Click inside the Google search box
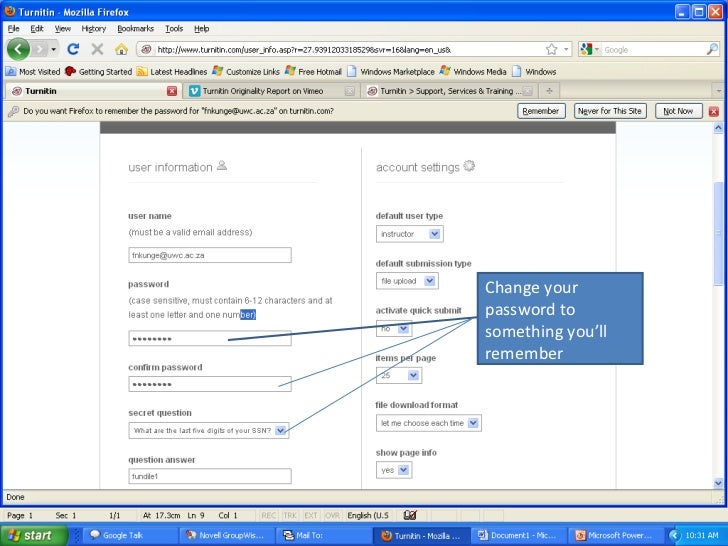Screen dimensions: 728x546 652,49
